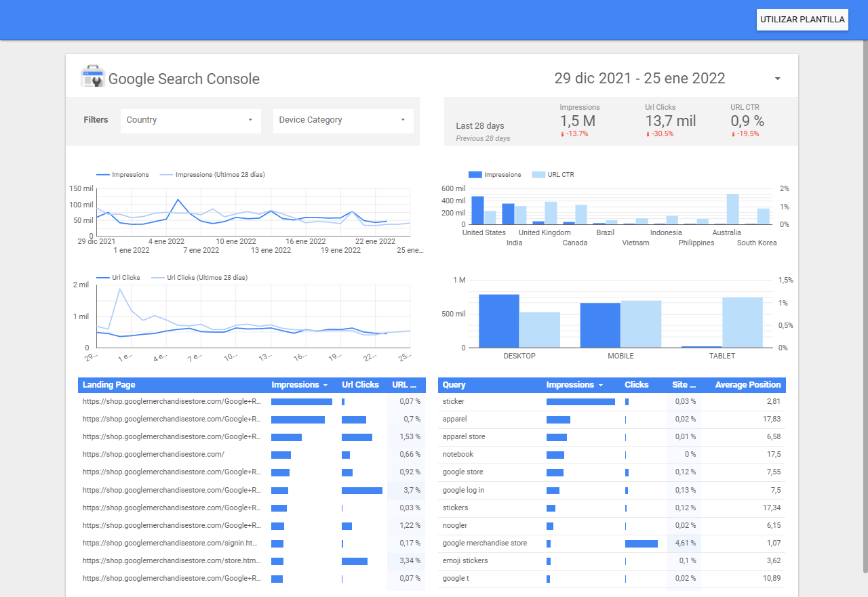The image size is (868, 597).
Task: Click the red down arrow beside -13.7%
Action: (x=562, y=134)
